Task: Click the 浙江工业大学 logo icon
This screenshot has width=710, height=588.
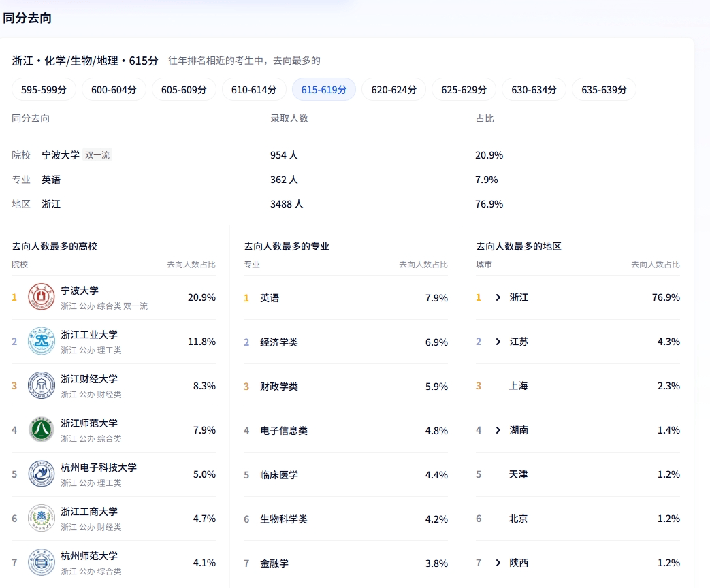Action: click(41, 342)
